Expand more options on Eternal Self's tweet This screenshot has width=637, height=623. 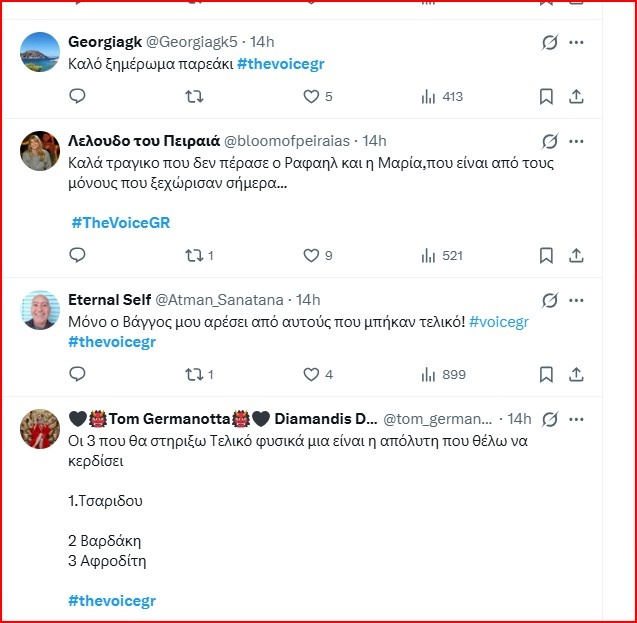point(577,300)
